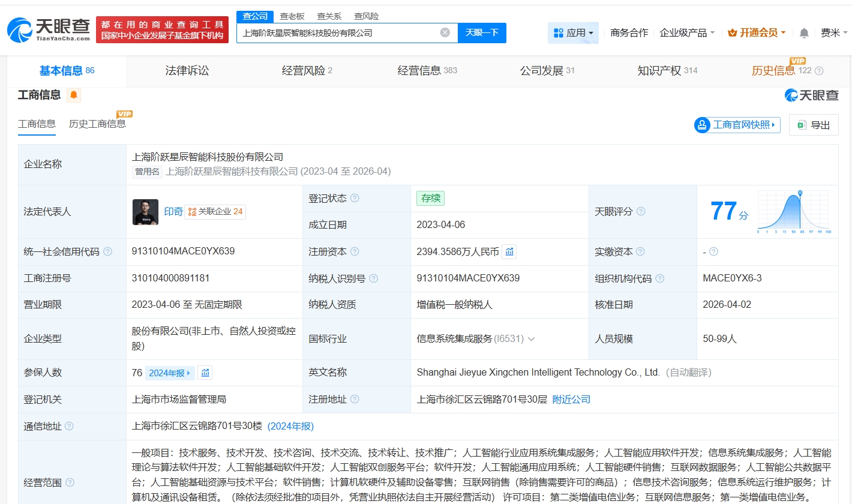Expand the 开通会员 membership menu

(756, 33)
